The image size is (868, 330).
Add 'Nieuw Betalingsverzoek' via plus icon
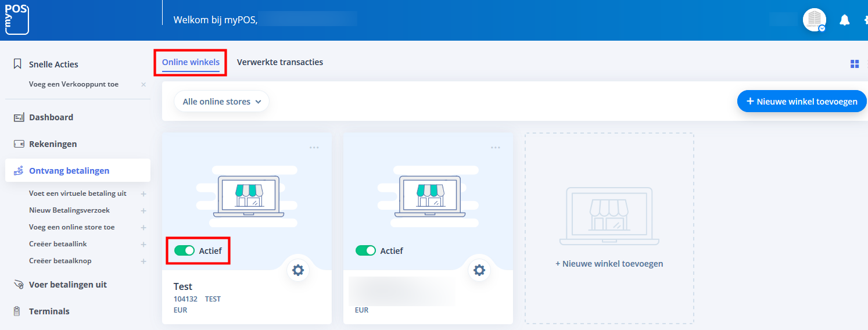pos(144,210)
